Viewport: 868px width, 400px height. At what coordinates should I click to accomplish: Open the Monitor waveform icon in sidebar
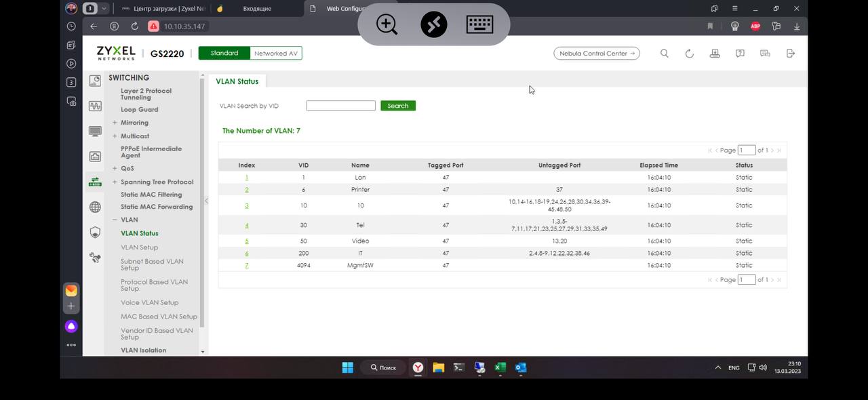tap(95, 106)
